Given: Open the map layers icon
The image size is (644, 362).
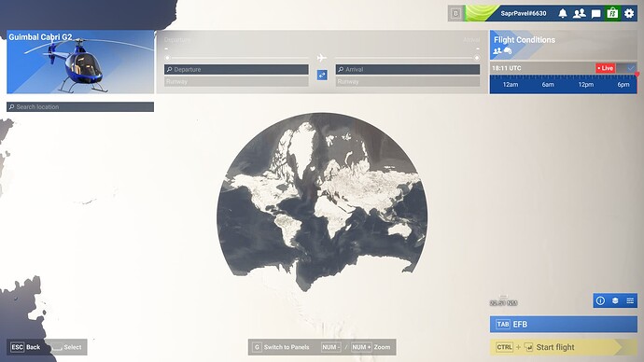Looking at the screenshot, I should tap(615, 300).
